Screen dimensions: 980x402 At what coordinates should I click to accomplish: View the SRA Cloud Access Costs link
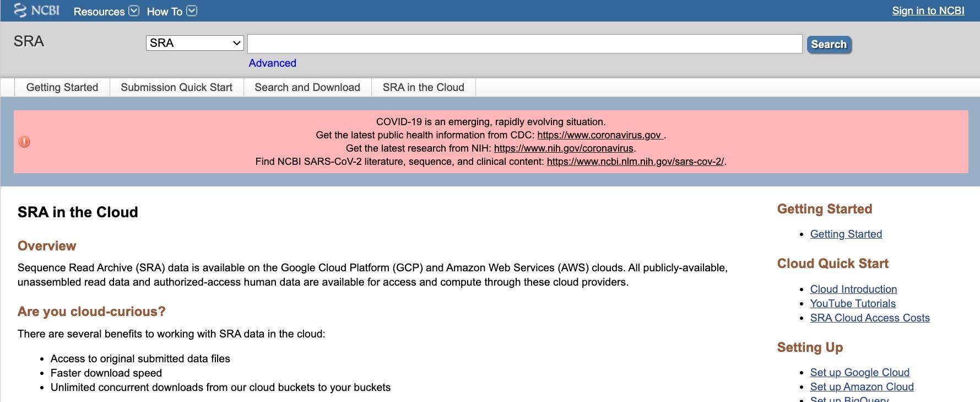(870, 318)
